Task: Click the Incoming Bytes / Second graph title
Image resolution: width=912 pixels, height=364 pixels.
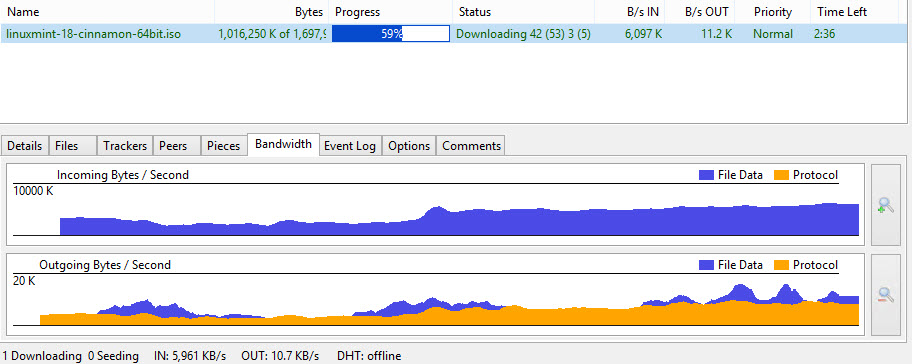Action: click(x=123, y=174)
